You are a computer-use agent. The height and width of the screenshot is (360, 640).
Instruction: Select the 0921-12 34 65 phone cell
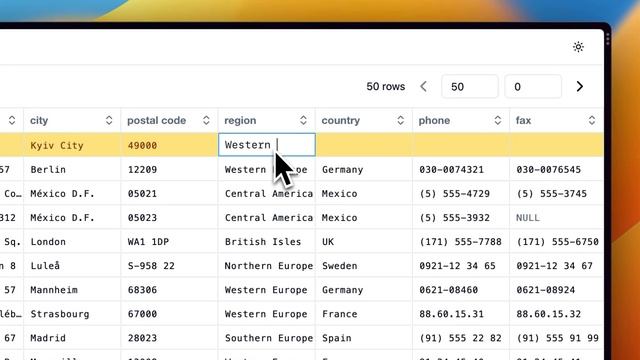[461, 266]
